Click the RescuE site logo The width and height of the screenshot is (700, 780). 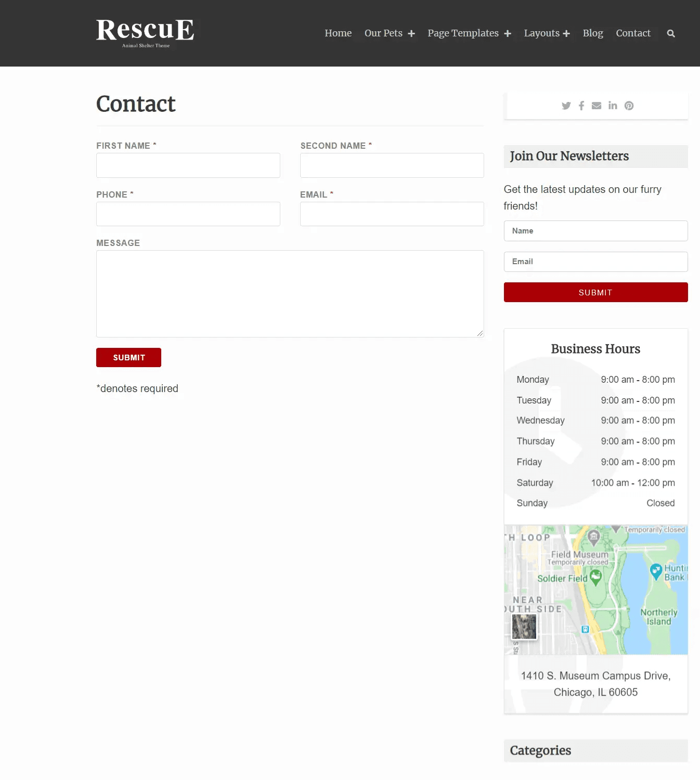[145, 33]
